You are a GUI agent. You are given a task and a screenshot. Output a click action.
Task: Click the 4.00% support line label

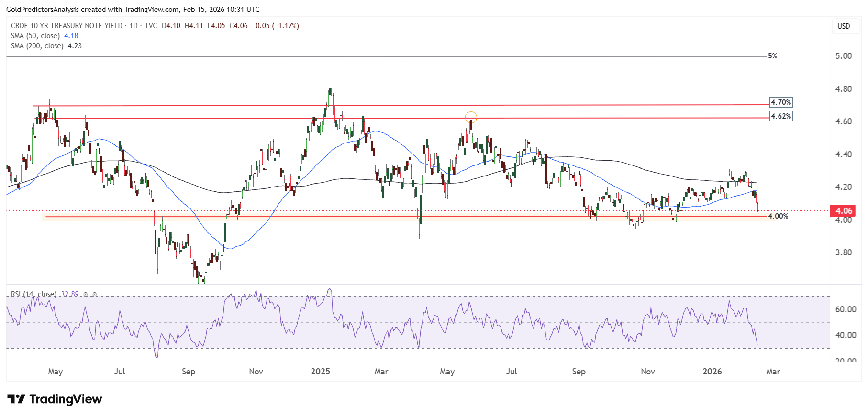point(778,216)
